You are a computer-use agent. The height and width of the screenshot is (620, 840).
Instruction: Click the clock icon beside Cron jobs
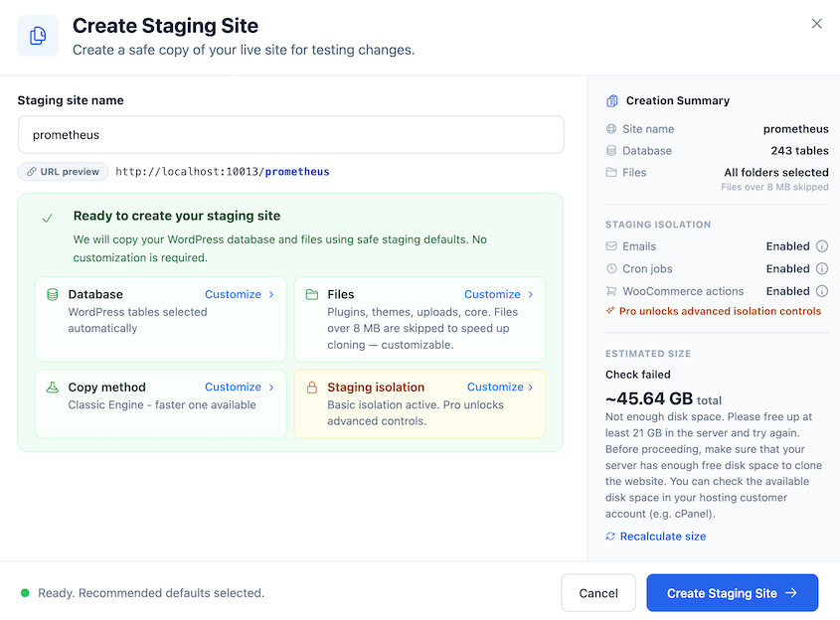tap(611, 268)
